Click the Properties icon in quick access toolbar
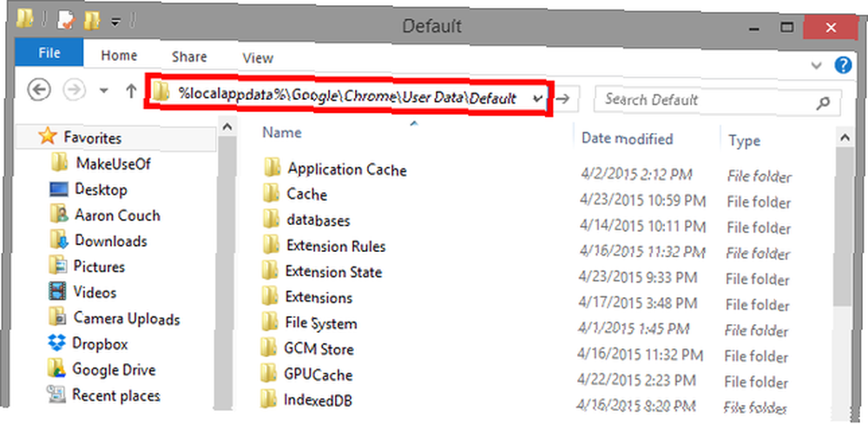The height and width of the screenshot is (424, 868). (67, 21)
